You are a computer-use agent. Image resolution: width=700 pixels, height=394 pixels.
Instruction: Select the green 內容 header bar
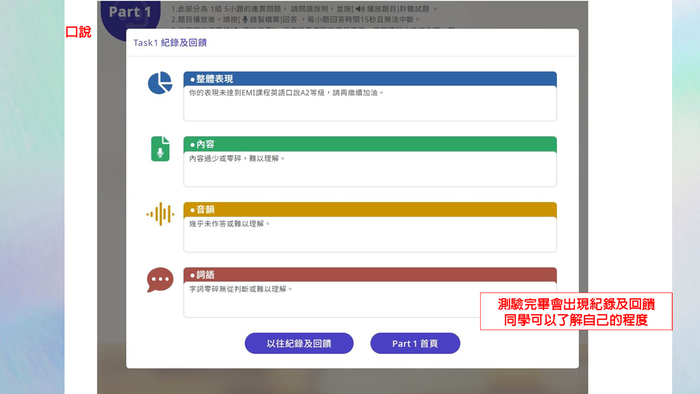pyautogui.click(x=370, y=144)
